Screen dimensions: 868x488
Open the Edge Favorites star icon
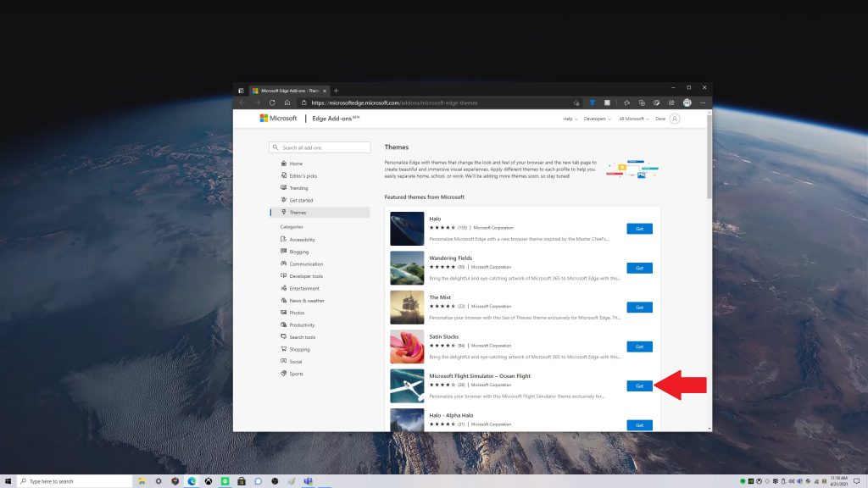point(626,103)
